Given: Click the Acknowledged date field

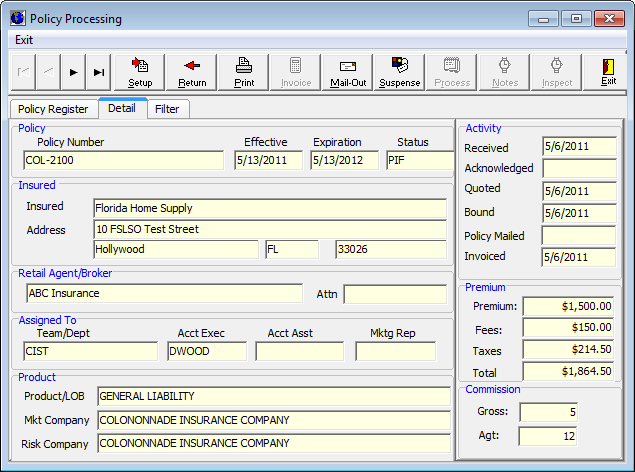Looking at the screenshot, I should (579, 168).
